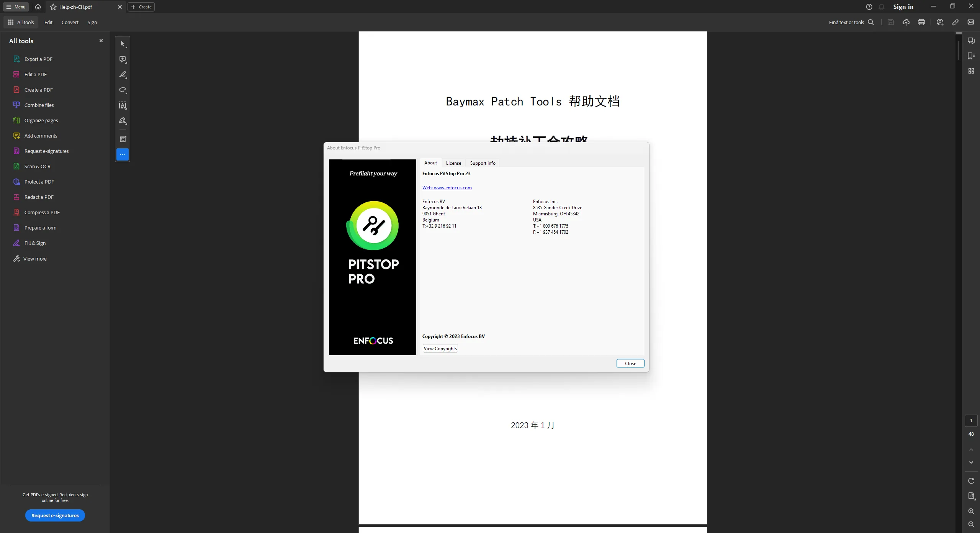Switch to the License tab
This screenshot has width=980, height=533.
[453, 163]
